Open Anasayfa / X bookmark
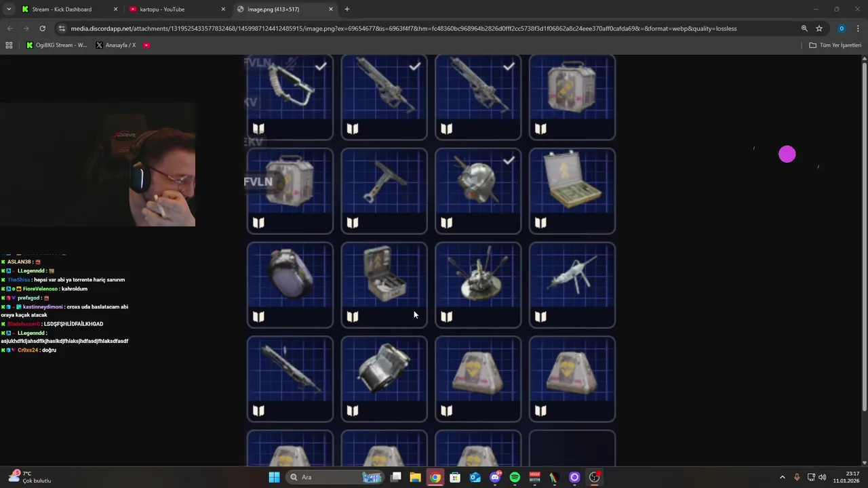The image size is (868, 488). tap(116, 45)
